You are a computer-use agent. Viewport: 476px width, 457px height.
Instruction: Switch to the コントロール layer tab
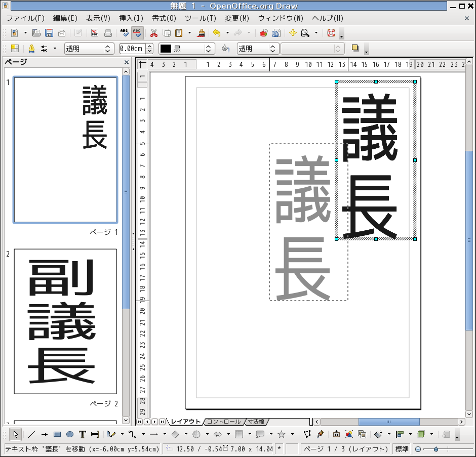tap(223, 422)
